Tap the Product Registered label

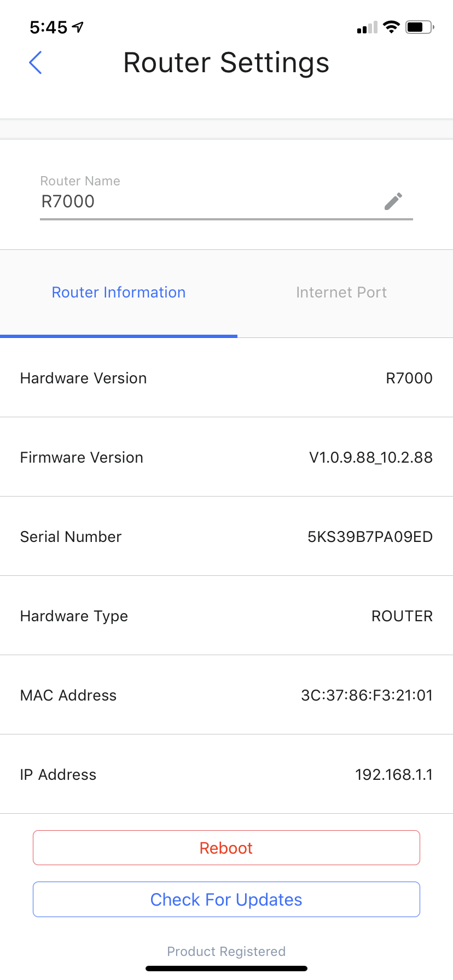click(x=226, y=951)
